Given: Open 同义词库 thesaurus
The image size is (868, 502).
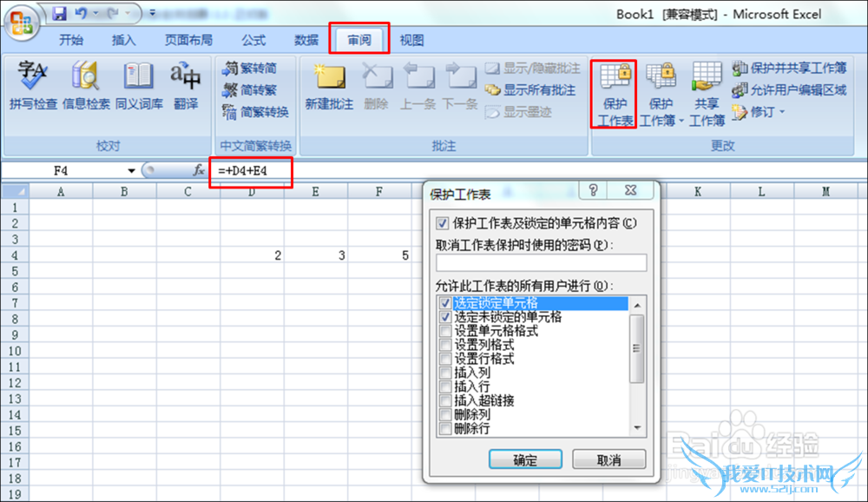Looking at the screenshot, I should click(139, 86).
